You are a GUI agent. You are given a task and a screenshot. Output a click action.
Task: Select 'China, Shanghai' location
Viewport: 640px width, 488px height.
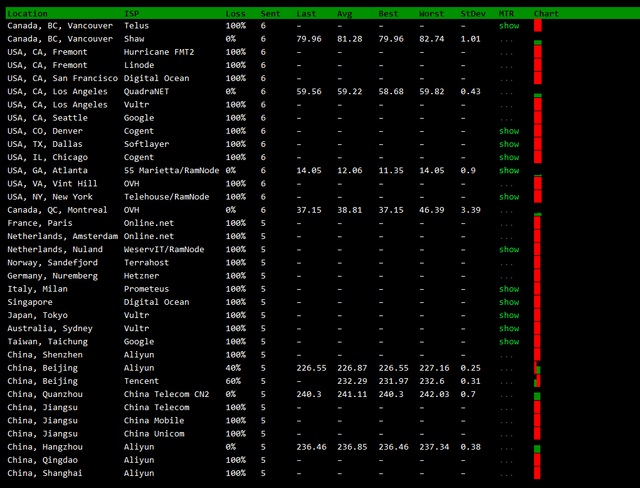point(45,473)
